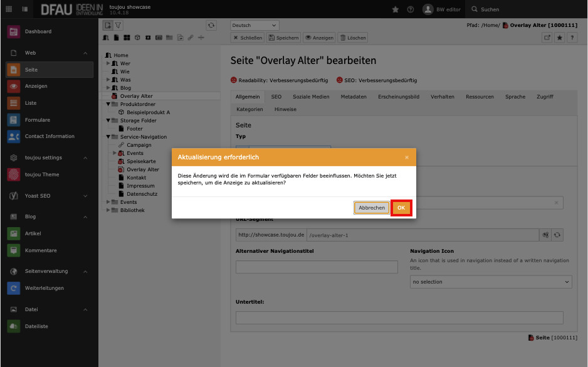This screenshot has height=367, width=588.
Task: Click the Alternativer Navigationstitel field
Action: 317,267
